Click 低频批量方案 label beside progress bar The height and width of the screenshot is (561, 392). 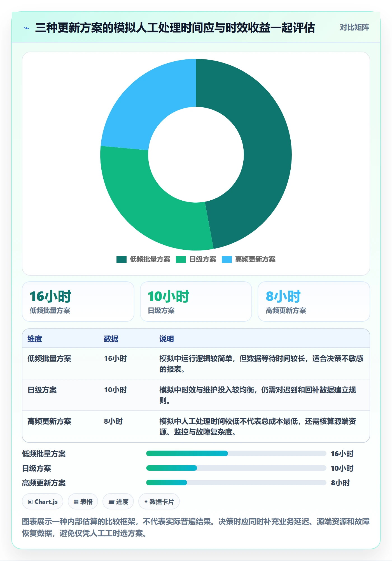pyautogui.click(x=44, y=454)
